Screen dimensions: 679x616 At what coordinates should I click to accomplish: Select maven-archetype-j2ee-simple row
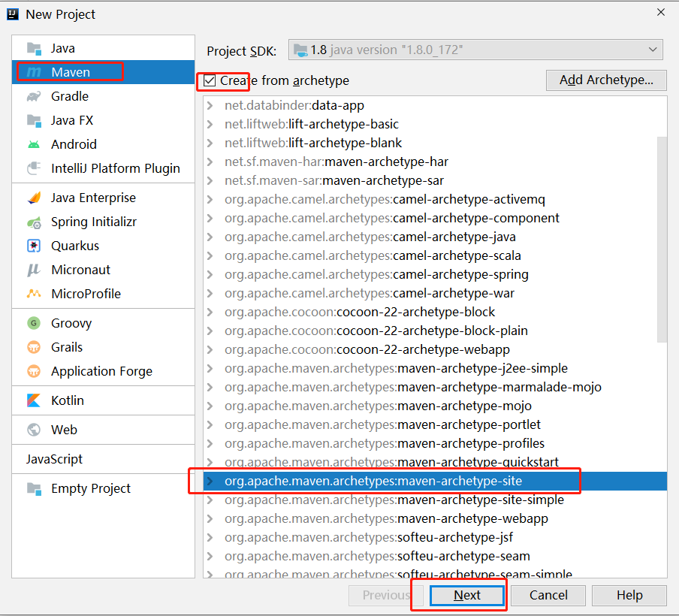click(435, 368)
